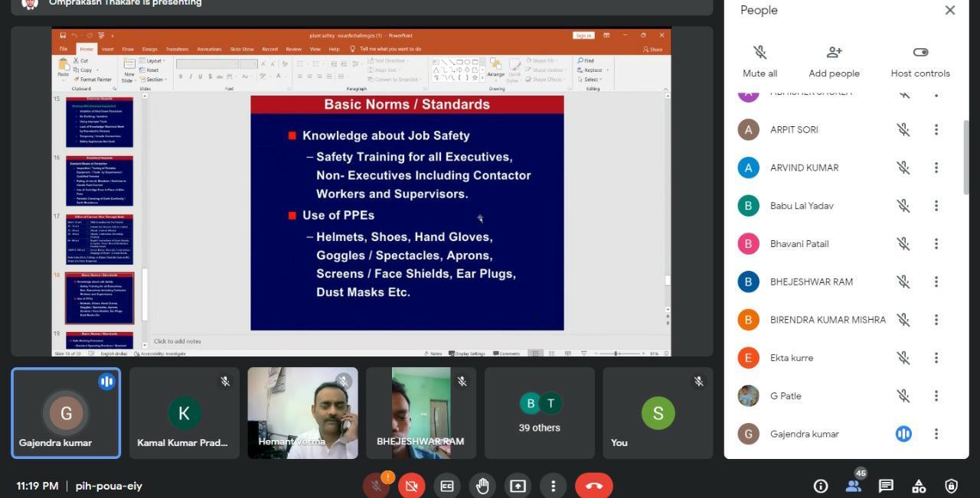Screen dimensions: 980x498
Task: Click the meeting details info icon
Action: (x=821, y=486)
